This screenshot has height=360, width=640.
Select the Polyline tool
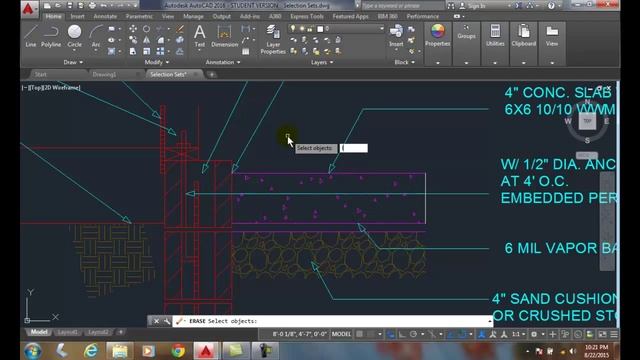point(51,36)
